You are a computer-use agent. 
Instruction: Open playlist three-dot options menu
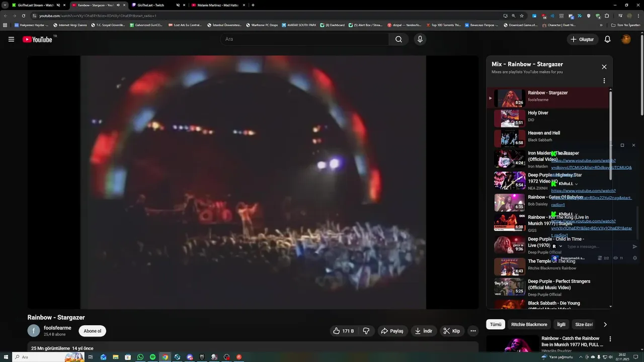pos(604,81)
